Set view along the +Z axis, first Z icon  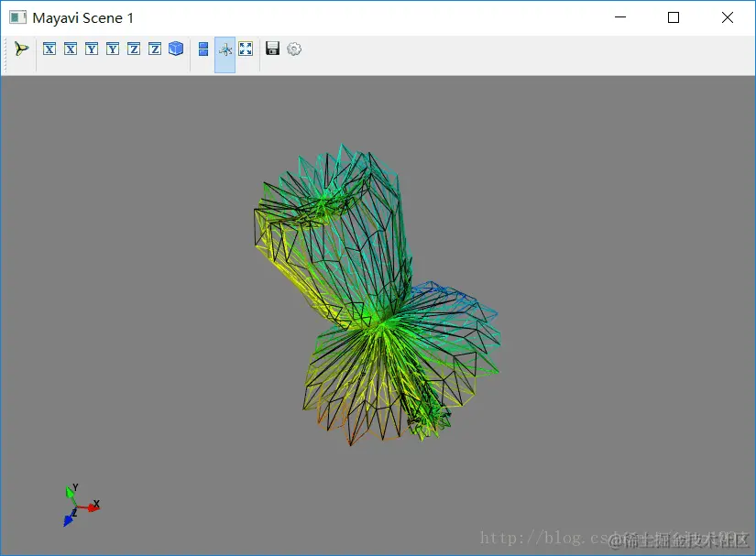(x=134, y=49)
